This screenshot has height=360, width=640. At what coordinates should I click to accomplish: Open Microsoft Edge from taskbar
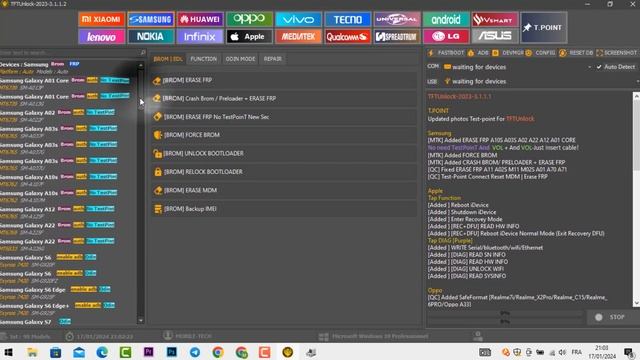coord(102,352)
